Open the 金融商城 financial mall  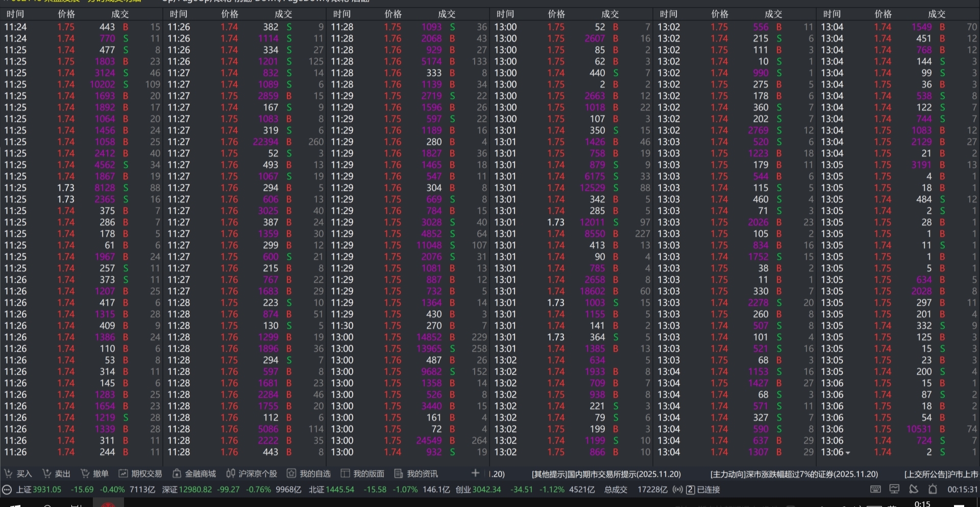tap(194, 474)
